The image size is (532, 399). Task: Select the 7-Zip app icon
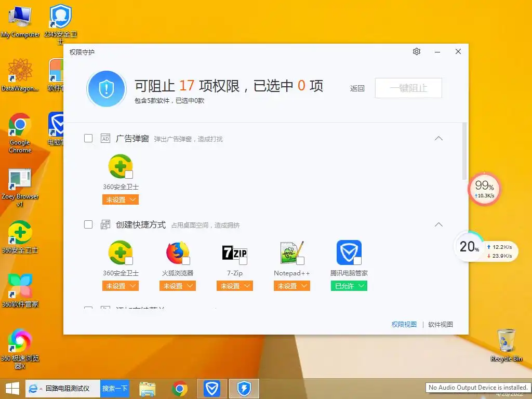click(x=234, y=252)
